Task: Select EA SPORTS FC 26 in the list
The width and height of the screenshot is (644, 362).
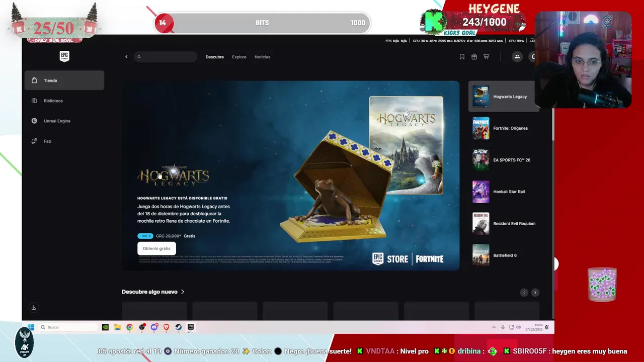Action: pyautogui.click(x=503, y=160)
